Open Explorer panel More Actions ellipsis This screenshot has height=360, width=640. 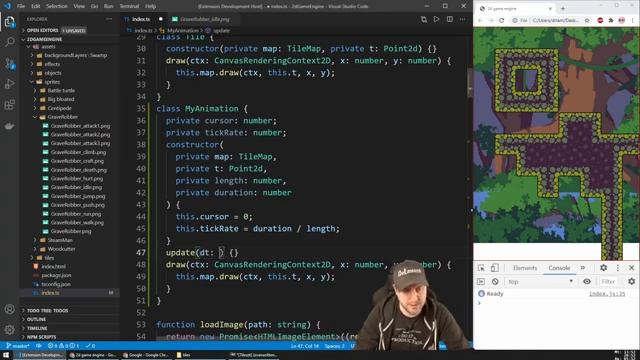(109, 19)
